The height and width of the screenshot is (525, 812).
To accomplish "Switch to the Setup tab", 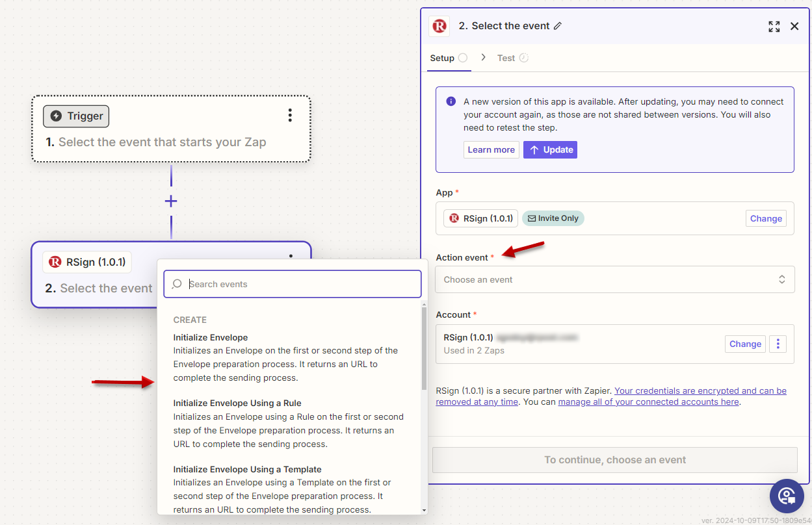I will [449, 58].
